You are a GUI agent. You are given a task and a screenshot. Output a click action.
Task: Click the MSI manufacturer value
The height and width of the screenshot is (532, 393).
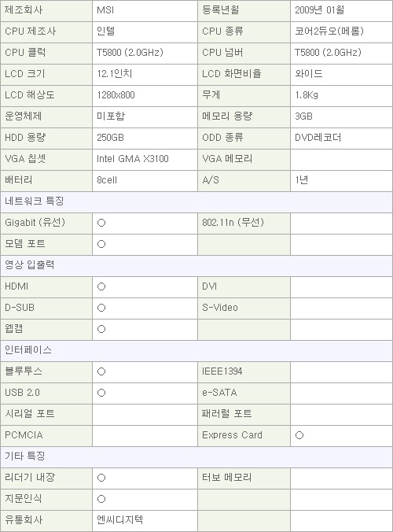point(105,10)
